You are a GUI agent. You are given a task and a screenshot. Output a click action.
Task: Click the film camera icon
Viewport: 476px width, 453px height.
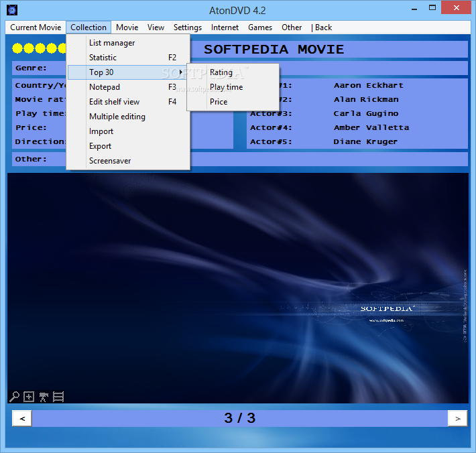pos(44,397)
